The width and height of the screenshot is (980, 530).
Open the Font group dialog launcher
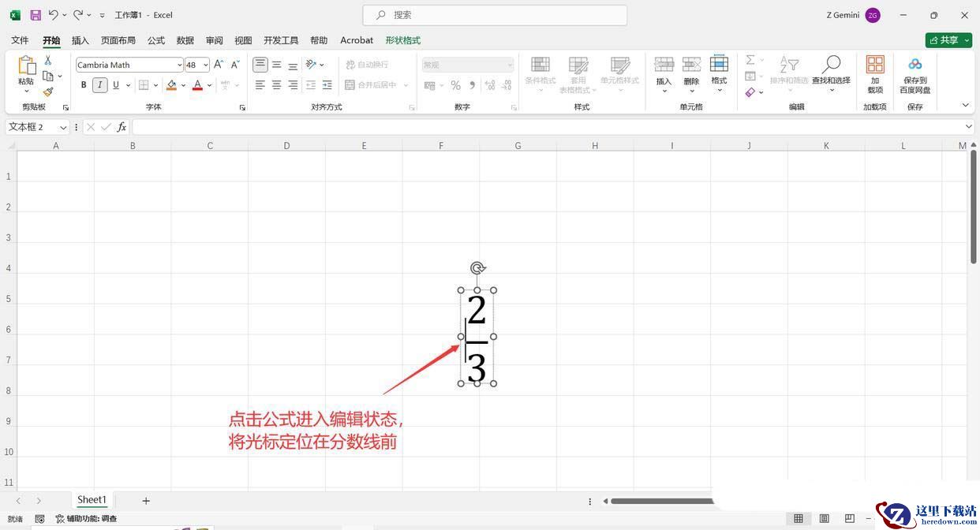pos(242,107)
